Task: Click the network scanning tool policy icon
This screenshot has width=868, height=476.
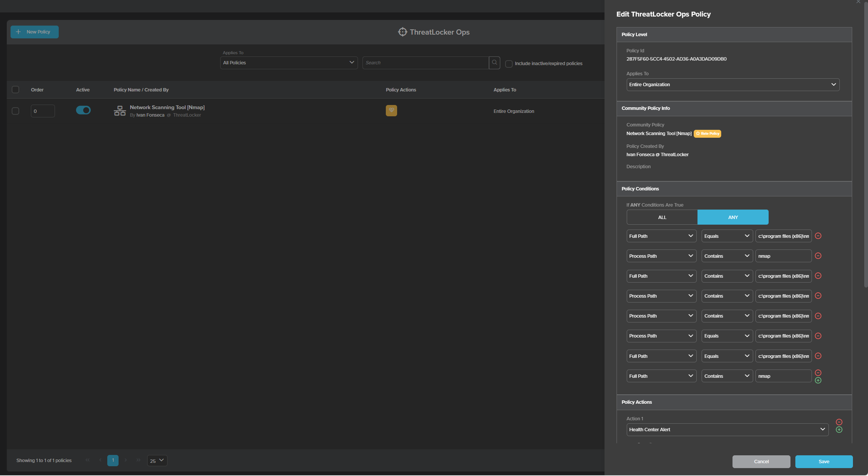Action: (x=120, y=111)
